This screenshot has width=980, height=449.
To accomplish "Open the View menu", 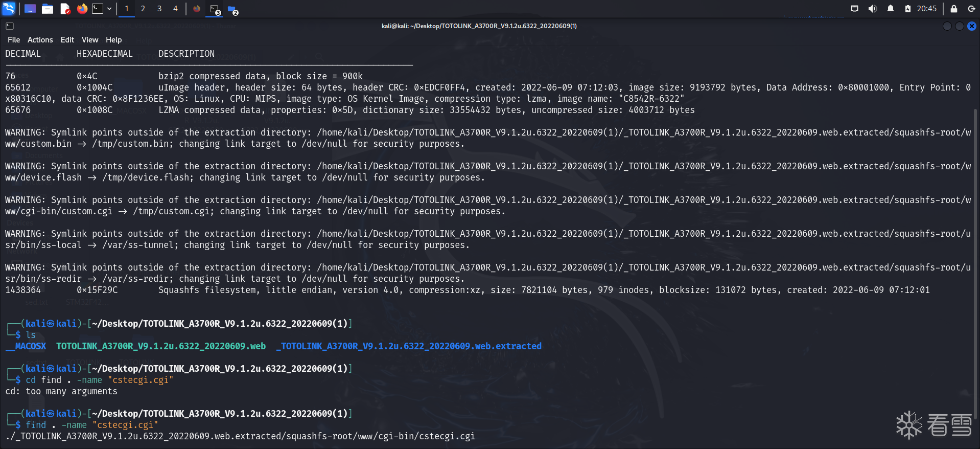I will click(90, 40).
